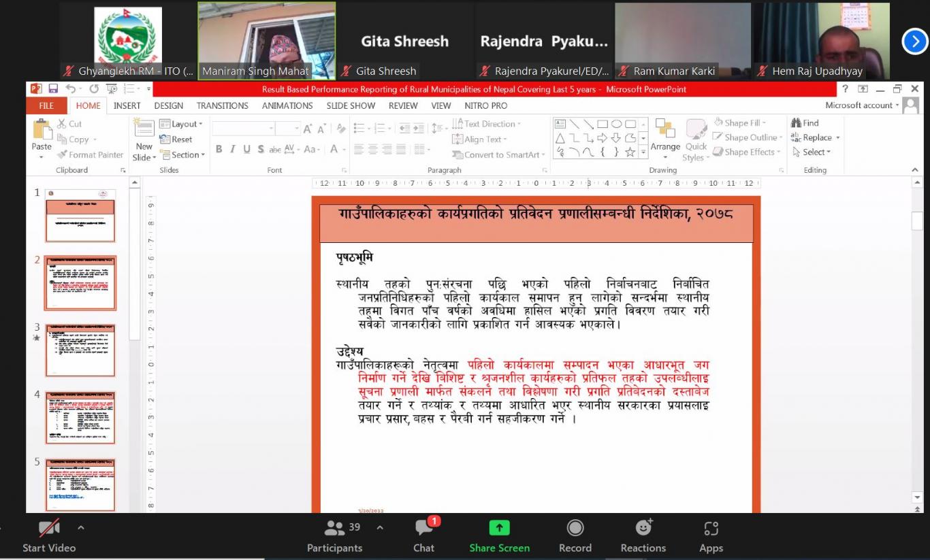The image size is (930, 560).
Task: Select slide 4 thumbnail in the panel
Action: tap(80, 417)
